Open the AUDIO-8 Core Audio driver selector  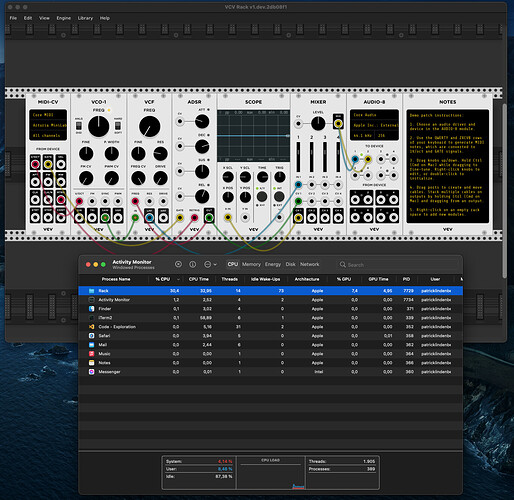[x=374, y=115]
